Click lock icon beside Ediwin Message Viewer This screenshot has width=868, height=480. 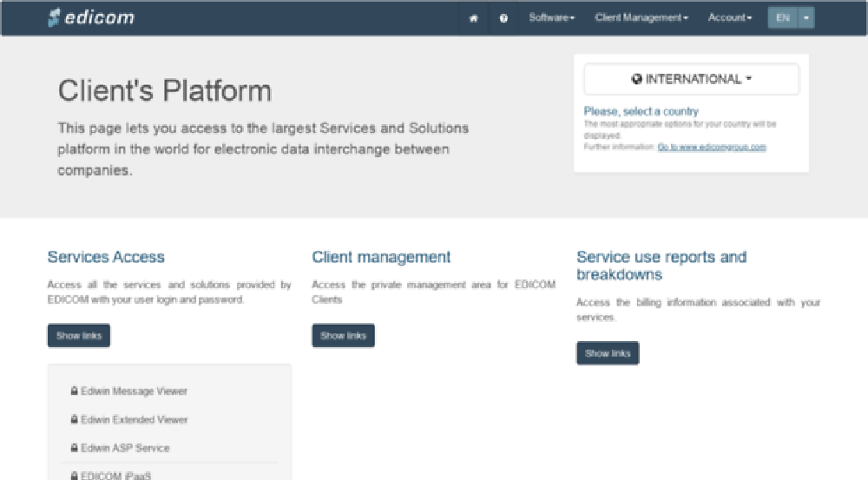75,391
